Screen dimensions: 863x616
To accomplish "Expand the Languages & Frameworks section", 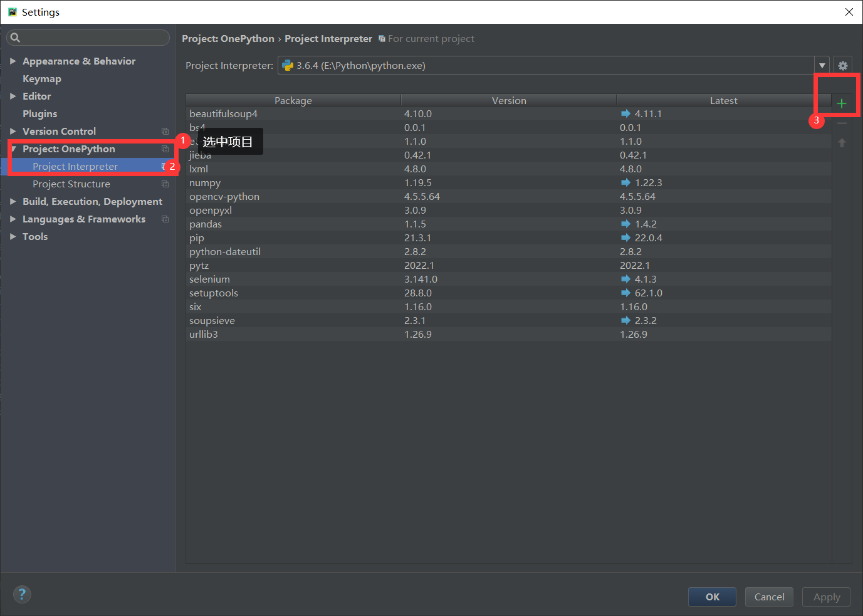I will [13, 219].
